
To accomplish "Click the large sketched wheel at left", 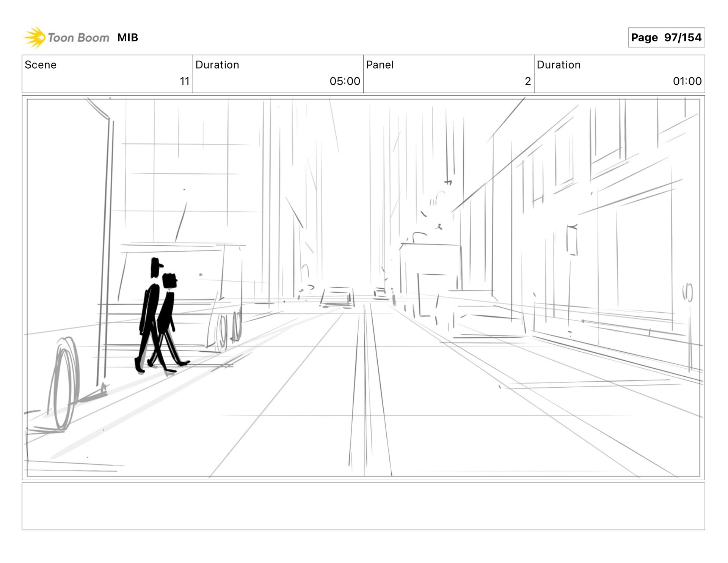I will (64, 383).
